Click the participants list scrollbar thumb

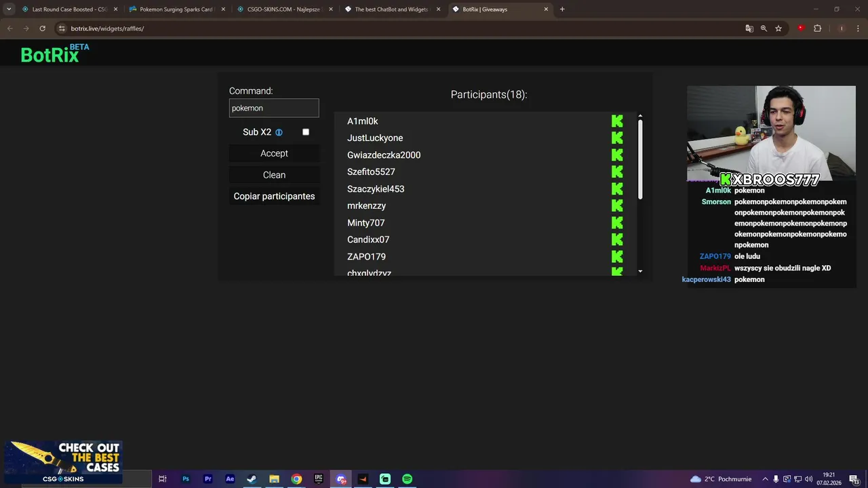(x=640, y=159)
